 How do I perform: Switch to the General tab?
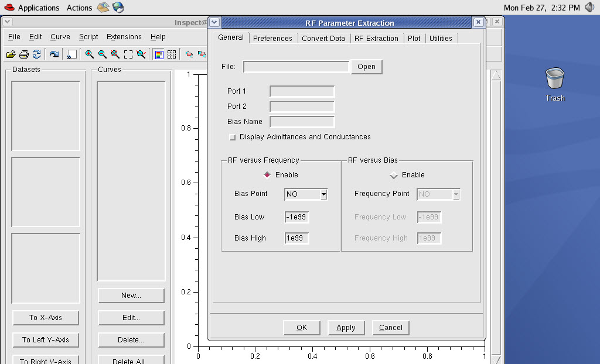(231, 37)
